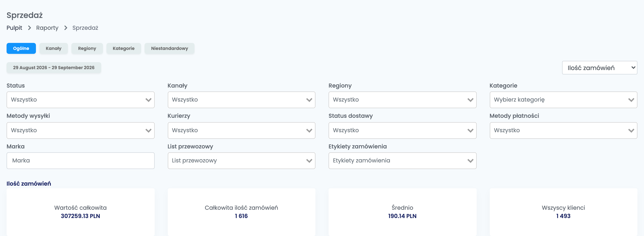
Task: Open the Niestandardowy tab
Action: pyautogui.click(x=170, y=48)
